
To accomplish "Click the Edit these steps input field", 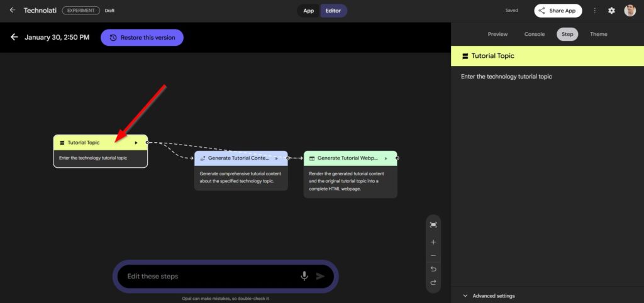I will [208, 276].
